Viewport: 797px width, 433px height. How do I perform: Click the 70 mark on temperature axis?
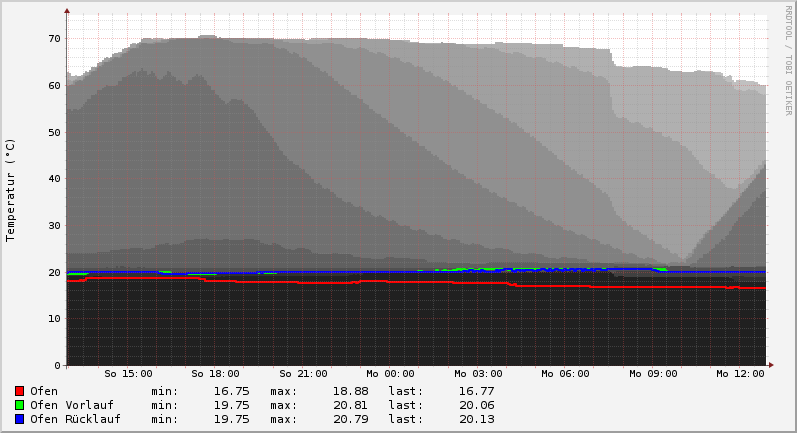click(x=54, y=39)
